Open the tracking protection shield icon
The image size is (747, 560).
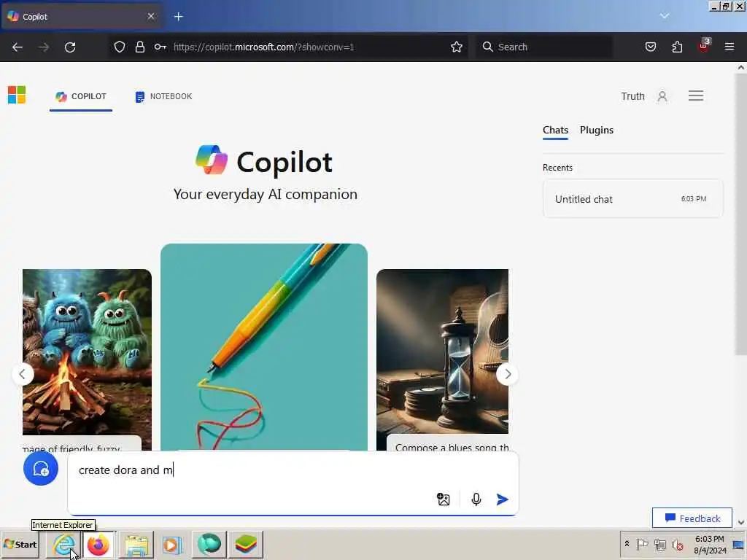(120, 47)
